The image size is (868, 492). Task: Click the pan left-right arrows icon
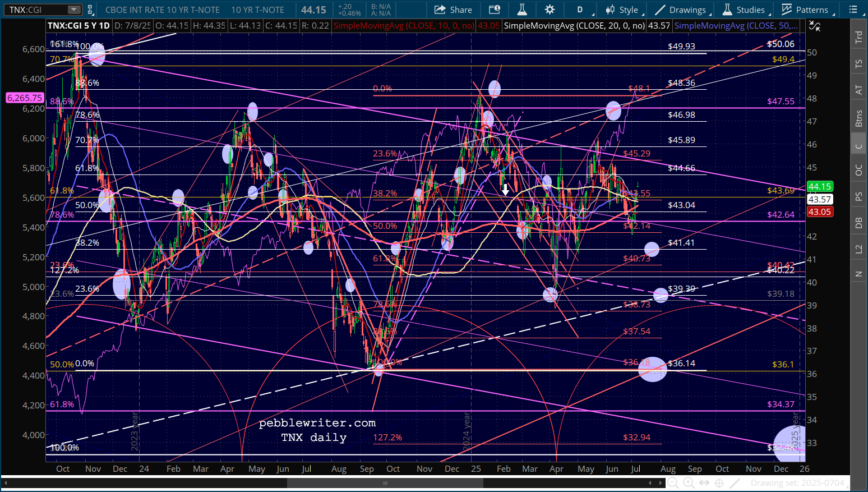pyautogui.click(x=704, y=483)
